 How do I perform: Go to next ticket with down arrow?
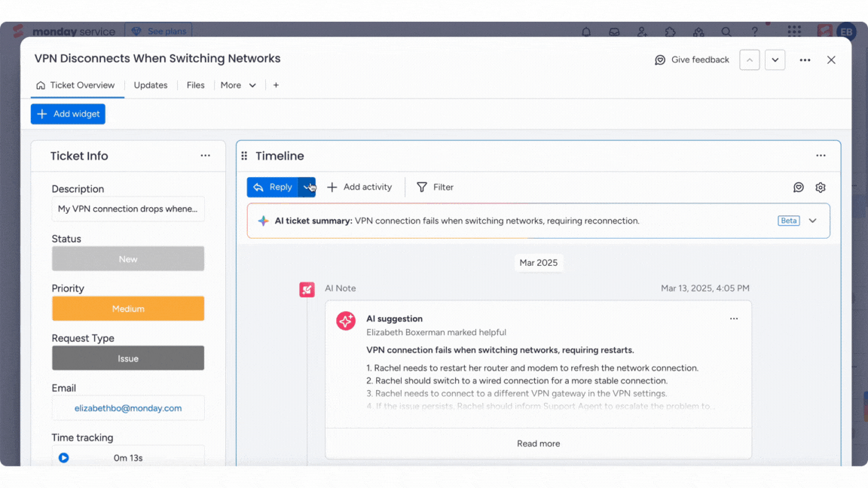(775, 59)
